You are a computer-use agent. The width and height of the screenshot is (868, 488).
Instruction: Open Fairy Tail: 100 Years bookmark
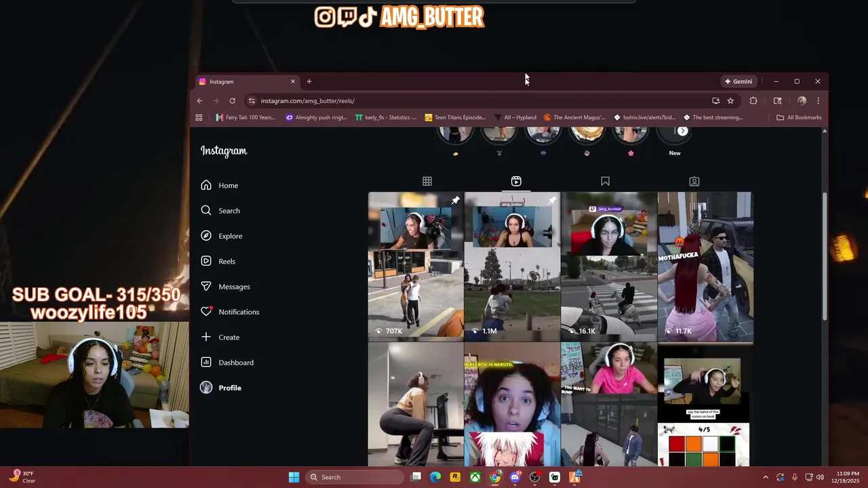(245, 117)
